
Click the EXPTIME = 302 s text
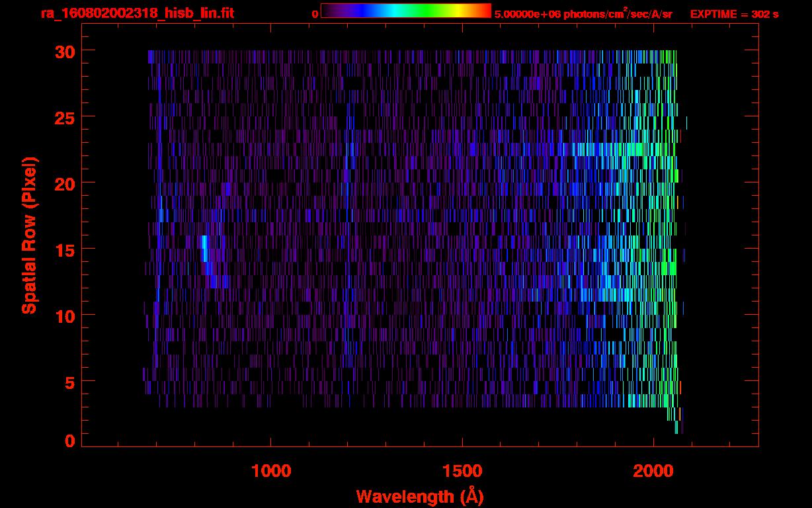pyautogui.click(x=734, y=14)
